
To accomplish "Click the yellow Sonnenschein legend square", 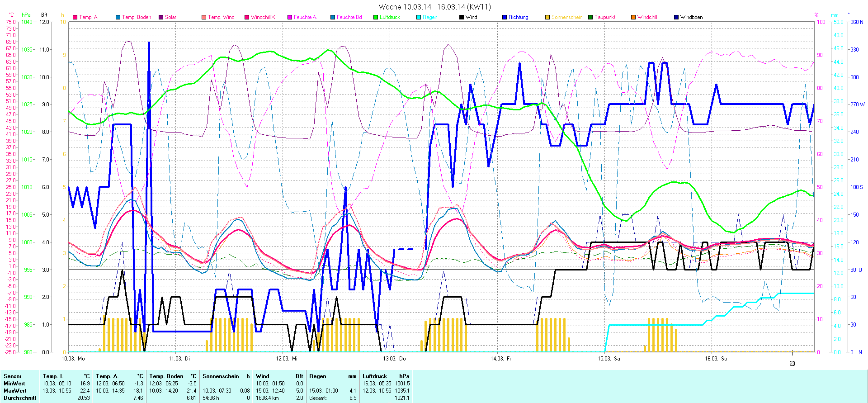I will (x=547, y=17).
